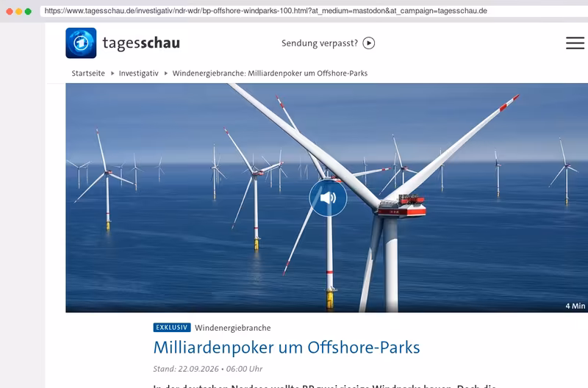Click the tagesschau wordmark text
588x388 pixels.
click(x=141, y=43)
